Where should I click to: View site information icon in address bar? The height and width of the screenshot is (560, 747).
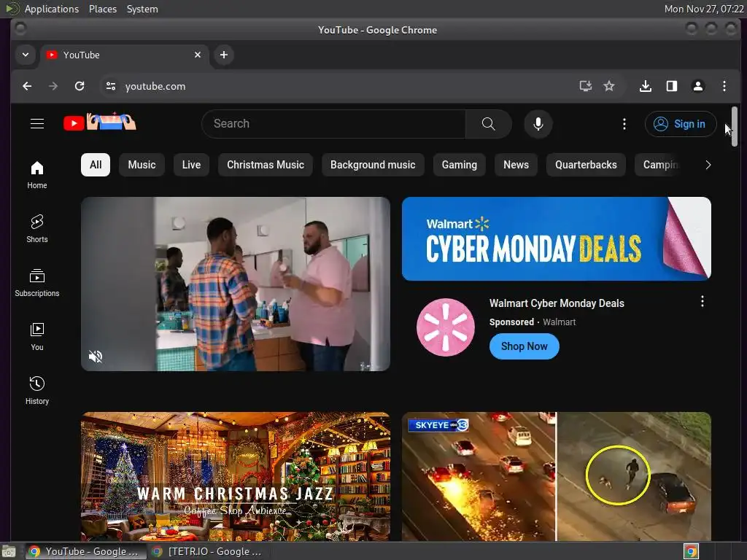[x=111, y=86]
